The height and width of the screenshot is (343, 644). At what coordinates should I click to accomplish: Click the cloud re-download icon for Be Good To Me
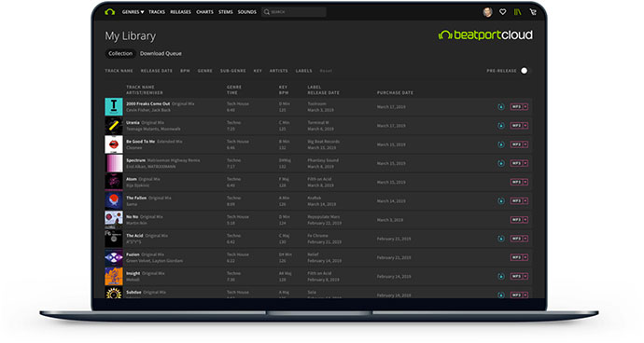pos(501,144)
